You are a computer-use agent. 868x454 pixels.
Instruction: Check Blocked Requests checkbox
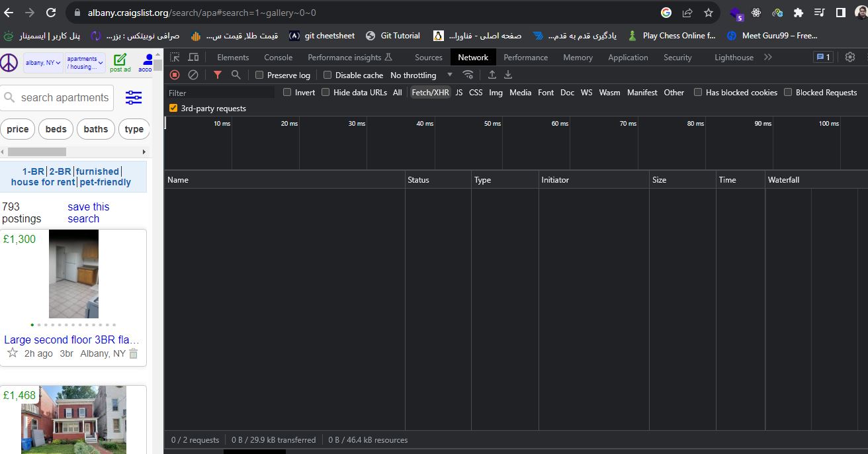[x=788, y=92]
